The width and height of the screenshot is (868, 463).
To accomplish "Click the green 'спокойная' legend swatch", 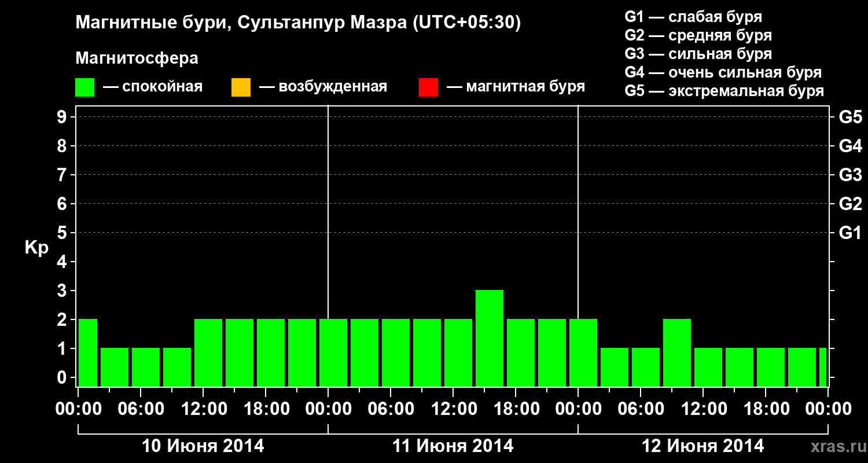I will coord(85,87).
